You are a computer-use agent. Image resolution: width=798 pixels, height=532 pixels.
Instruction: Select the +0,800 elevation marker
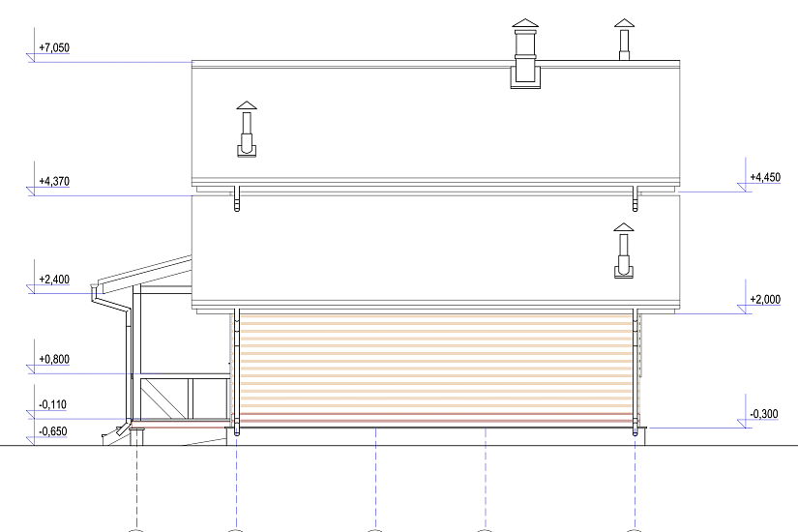click(54, 359)
